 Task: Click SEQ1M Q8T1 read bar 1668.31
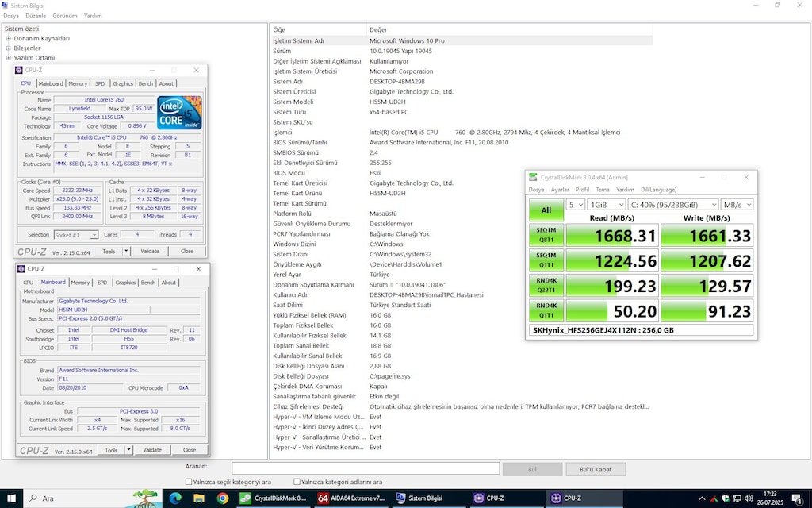pos(612,235)
